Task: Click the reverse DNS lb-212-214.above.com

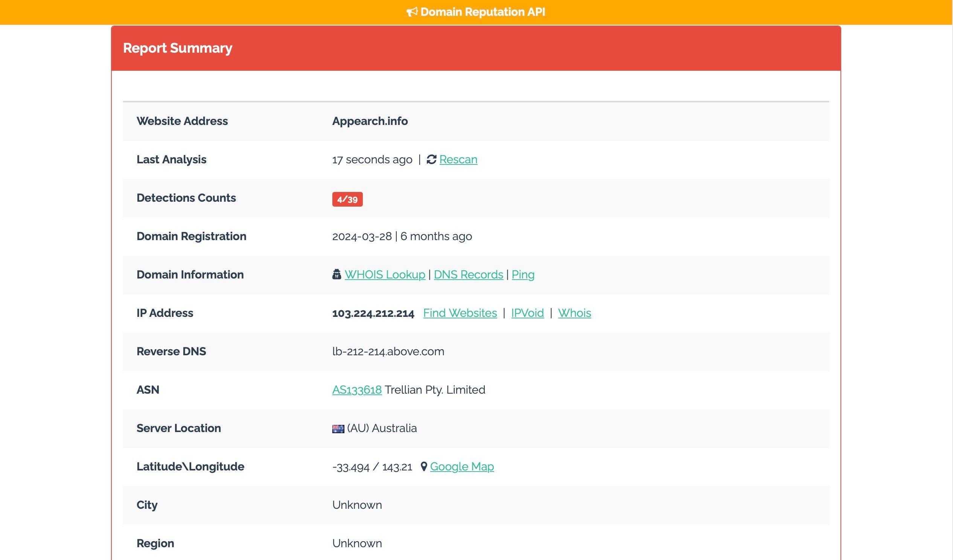Action: pyautogui.click(x=388, y=352)
